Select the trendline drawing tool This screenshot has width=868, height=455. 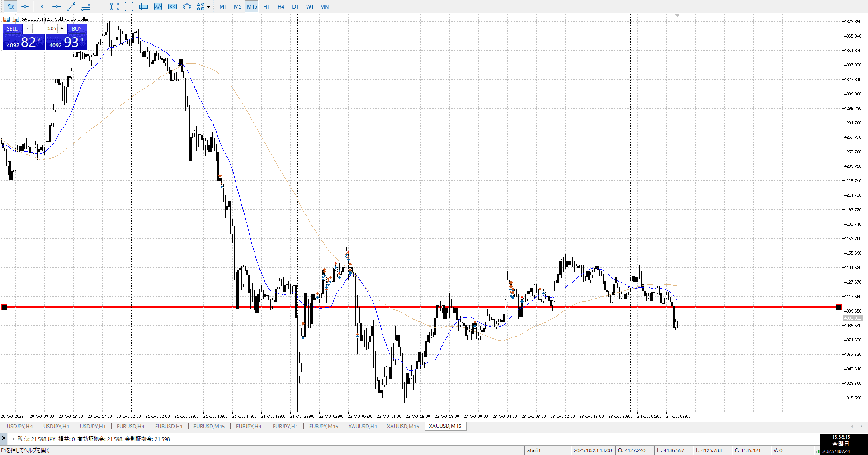[x=71, y=6]
